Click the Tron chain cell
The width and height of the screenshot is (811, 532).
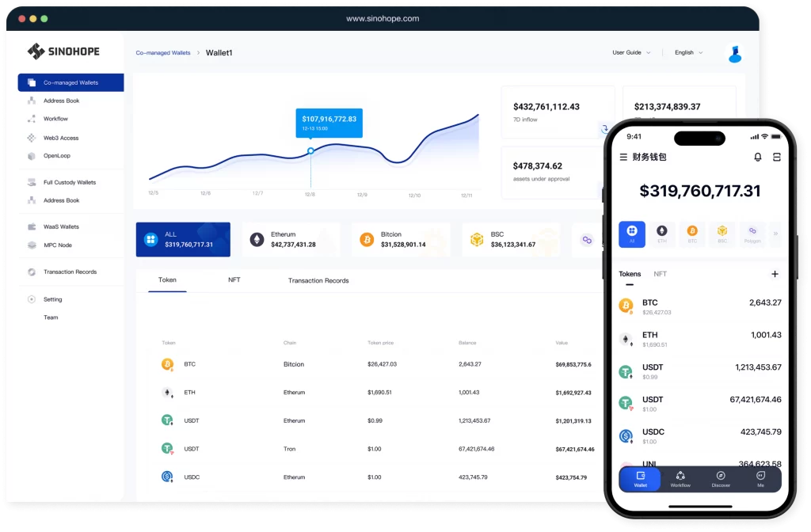(x=289, y=450)
